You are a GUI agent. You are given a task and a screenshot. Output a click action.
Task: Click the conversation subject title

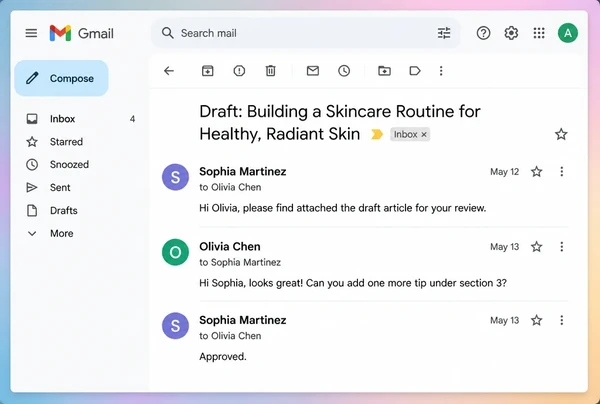pos(340,122)
